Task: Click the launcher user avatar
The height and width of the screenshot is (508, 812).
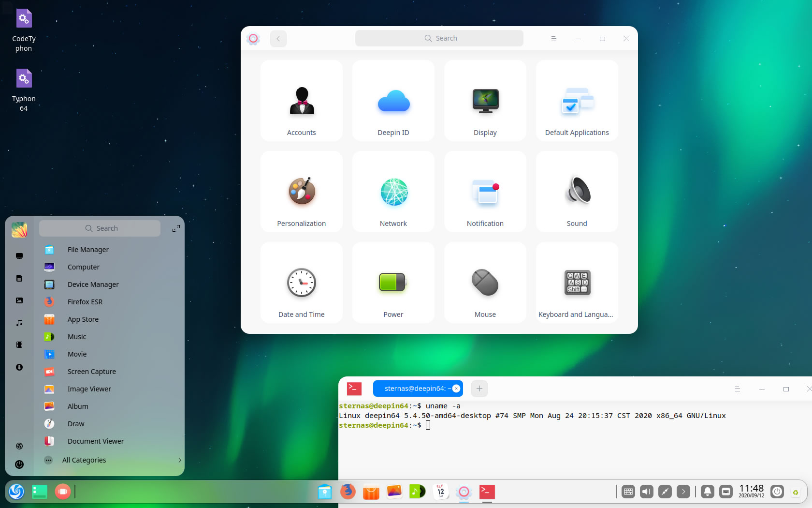Action: pos(19,230)
